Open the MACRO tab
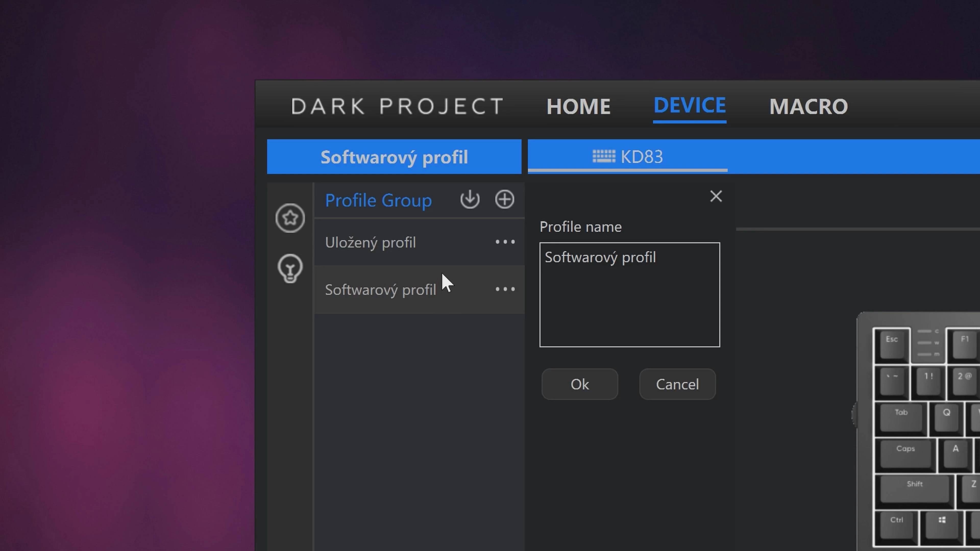 [808, 106]
